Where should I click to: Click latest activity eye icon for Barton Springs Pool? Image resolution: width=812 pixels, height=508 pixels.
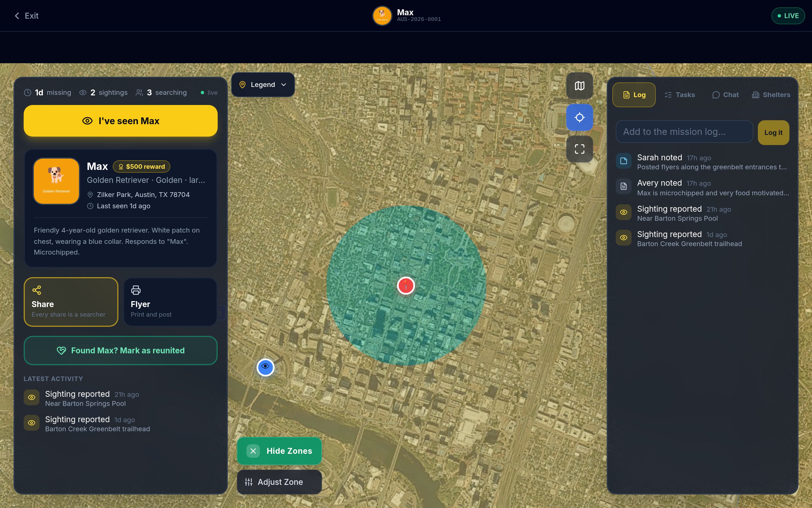[x=32, y=397]
